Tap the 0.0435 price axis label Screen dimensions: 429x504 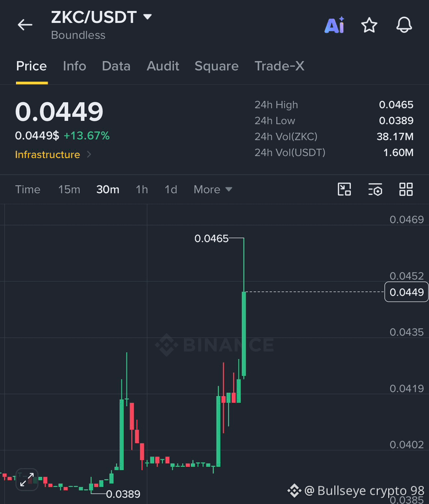(x=407, y=332)
